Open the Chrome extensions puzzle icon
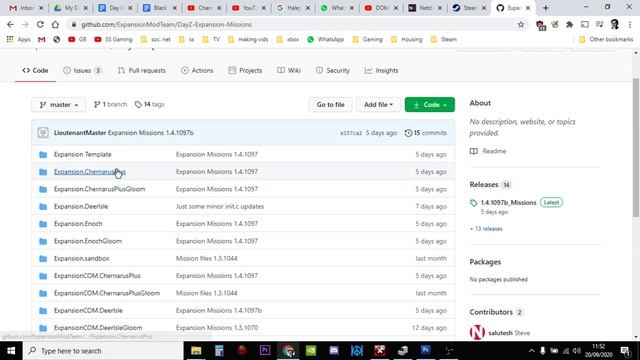This screenshot has height=360, width=640. tap(569, 24)
